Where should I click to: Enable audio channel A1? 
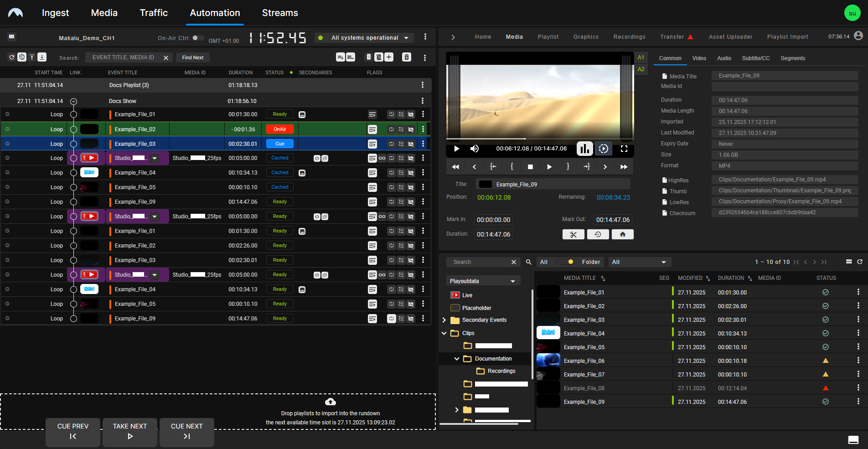[x=641, y=57]
